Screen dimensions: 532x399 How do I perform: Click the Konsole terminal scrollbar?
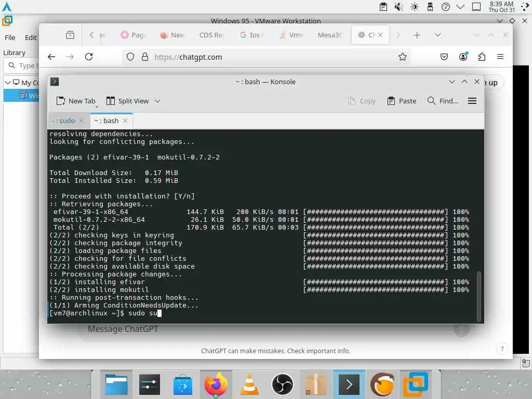tap(478, 296)
